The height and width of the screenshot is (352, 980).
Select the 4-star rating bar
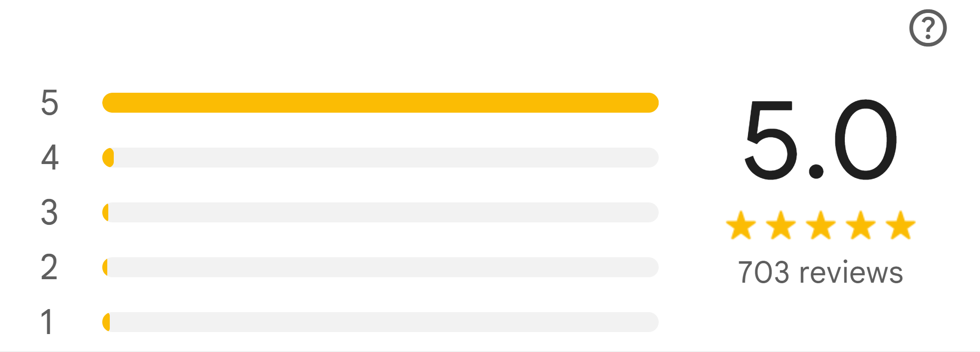(380, 158)
